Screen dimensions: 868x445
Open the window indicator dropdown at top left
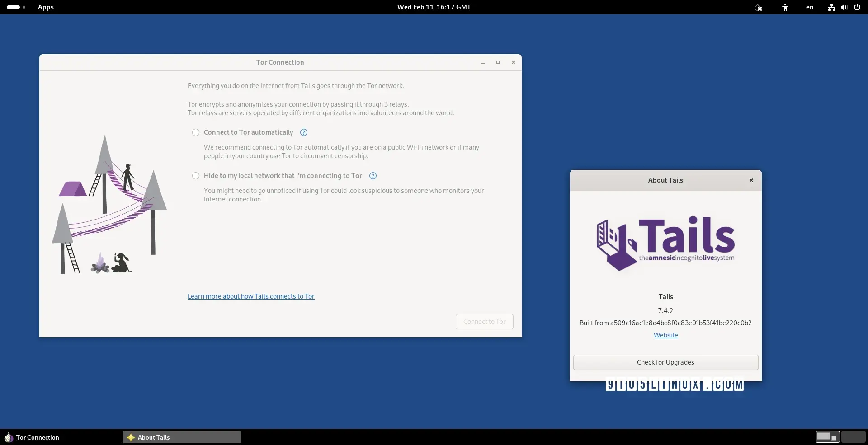[15, 7]
